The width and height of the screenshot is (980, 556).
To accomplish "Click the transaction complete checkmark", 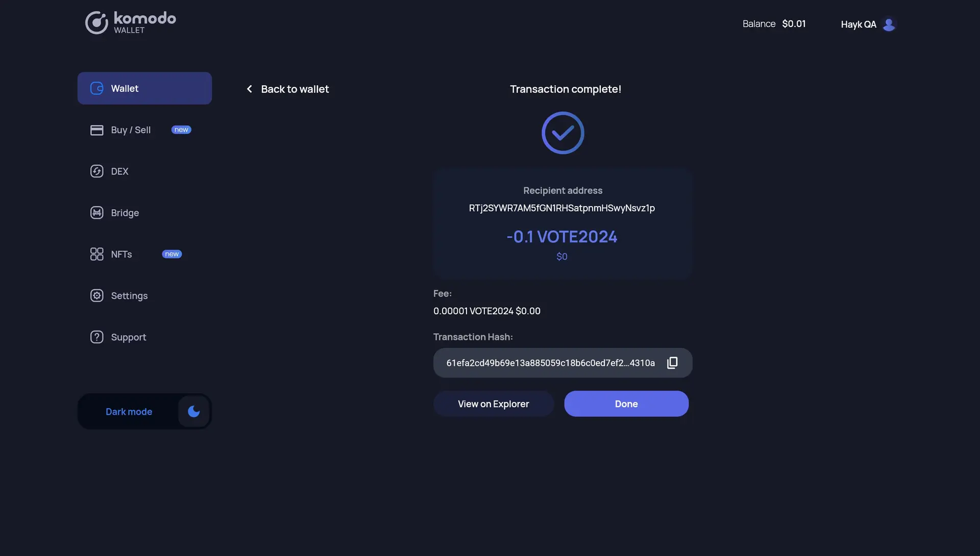I will click(x=562, y=133).
